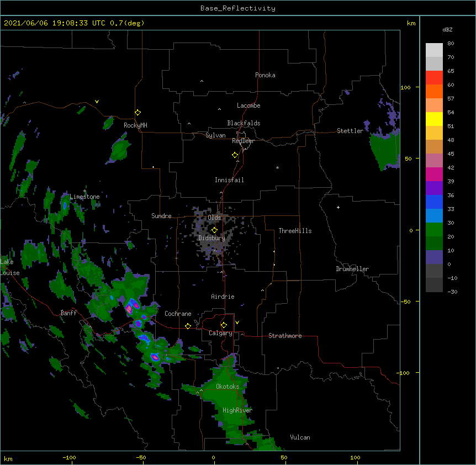The width and height of the screenshot is (476, 465).
Task: Click the white plus marker north of Drumheller
Action: (338, 208)
